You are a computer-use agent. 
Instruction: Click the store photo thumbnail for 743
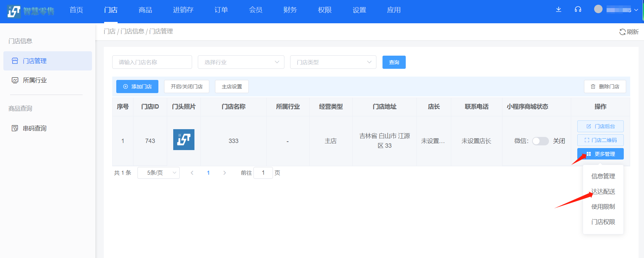(x=184, y=140)
